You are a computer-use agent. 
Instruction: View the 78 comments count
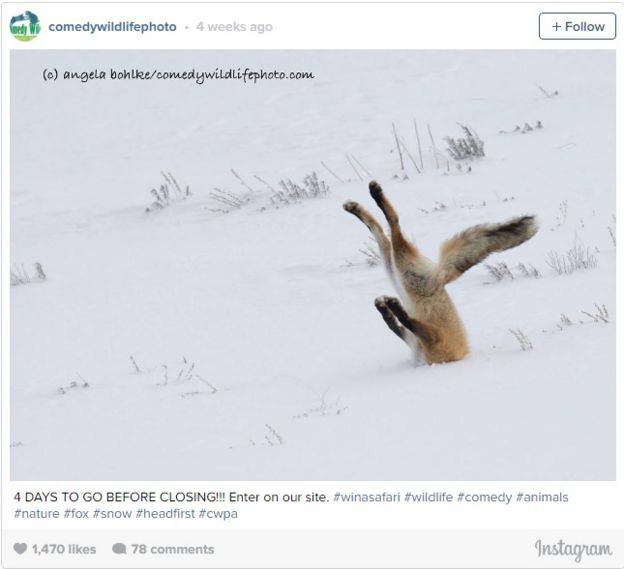pyautogui.click(x=173, y=549)
